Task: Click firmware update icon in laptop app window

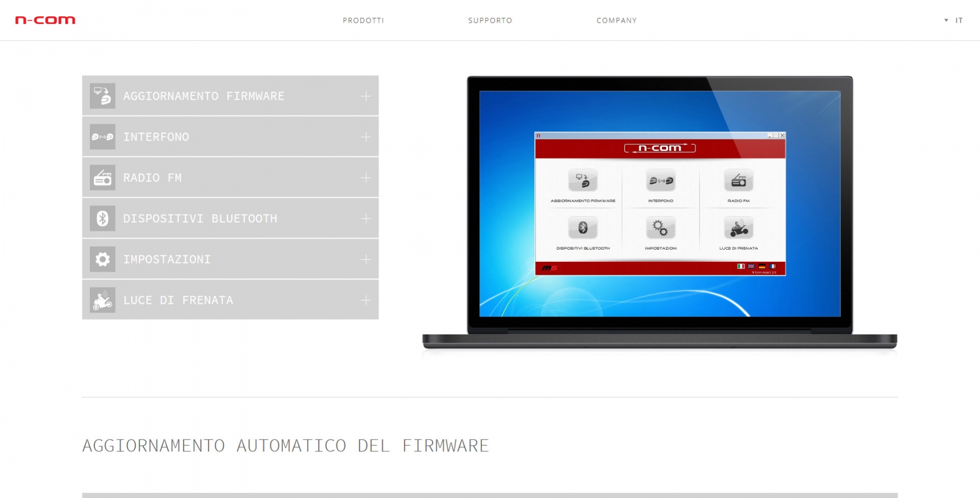Action: (583, 180)
